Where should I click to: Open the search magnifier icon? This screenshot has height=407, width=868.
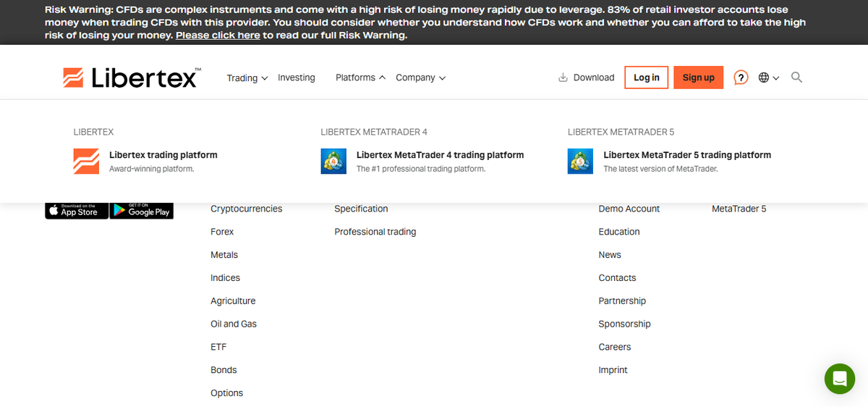[x=796, y=77]
